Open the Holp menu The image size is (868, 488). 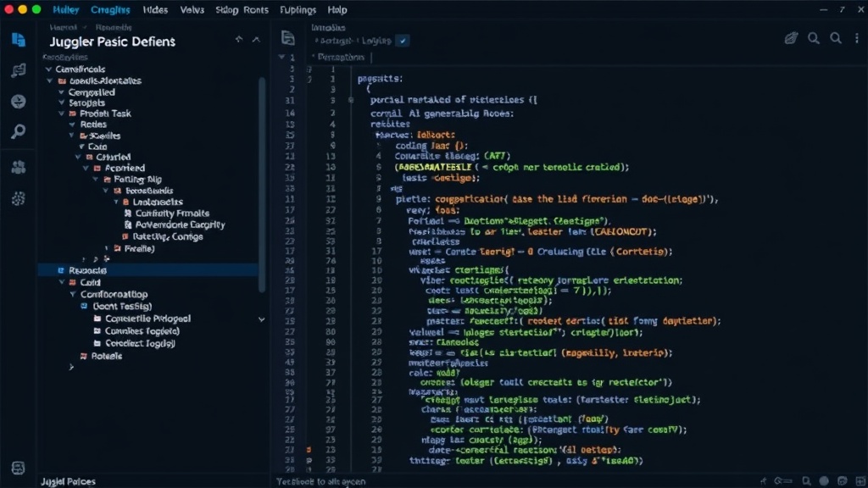click(337, 10)
